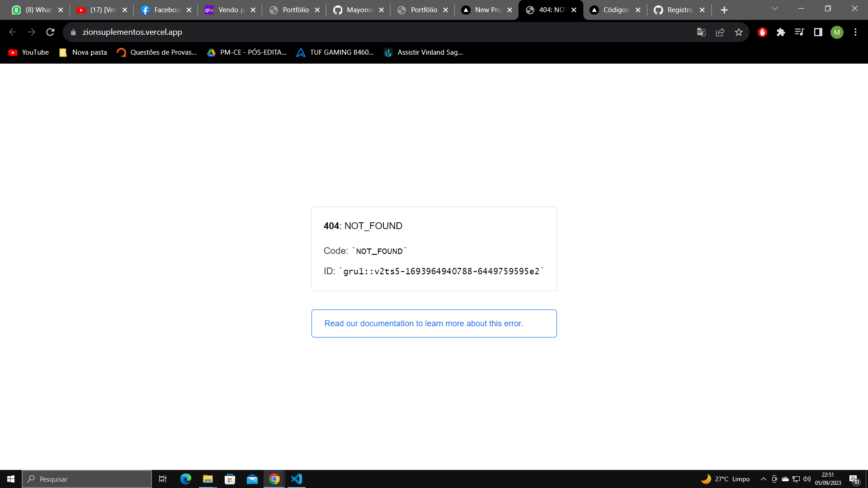The width and height of the screenshot is (868, 488).
Task: Open the Mail app from the taskbar
Action: (252, 479)
